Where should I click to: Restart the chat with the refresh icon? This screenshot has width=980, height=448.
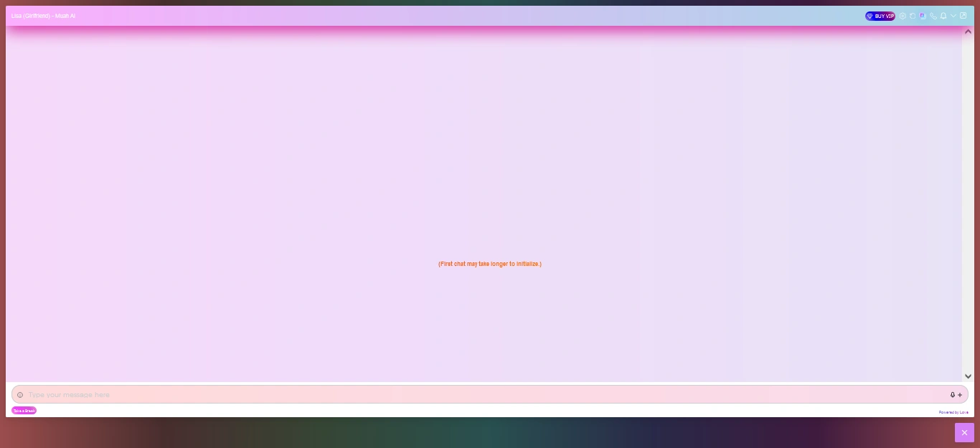(913, 16)
